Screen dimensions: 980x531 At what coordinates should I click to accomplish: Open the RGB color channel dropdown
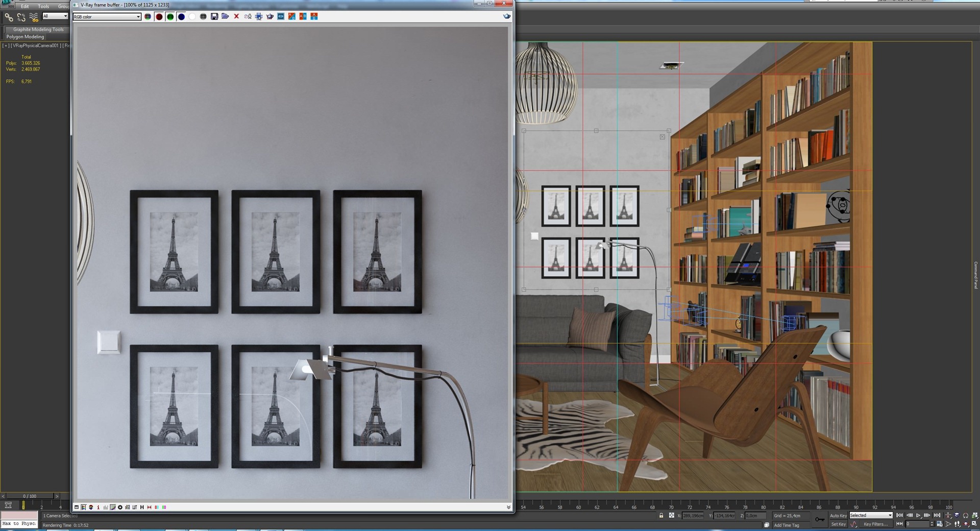(107, 17)
